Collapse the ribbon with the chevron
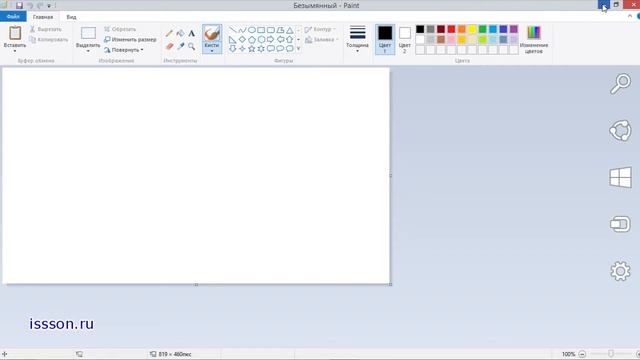The height and width of the screenshot is (360, 640). (x=630, y=16)
